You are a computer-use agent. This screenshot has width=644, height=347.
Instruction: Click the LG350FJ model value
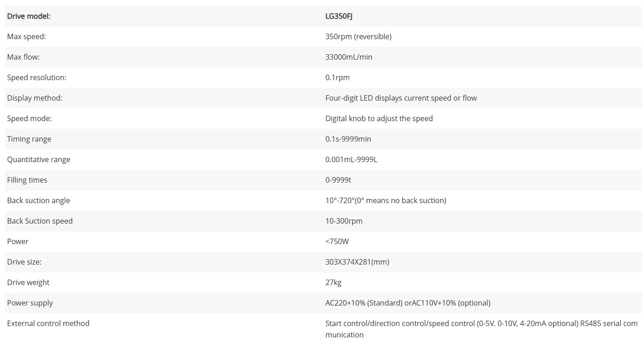(339, 16)
